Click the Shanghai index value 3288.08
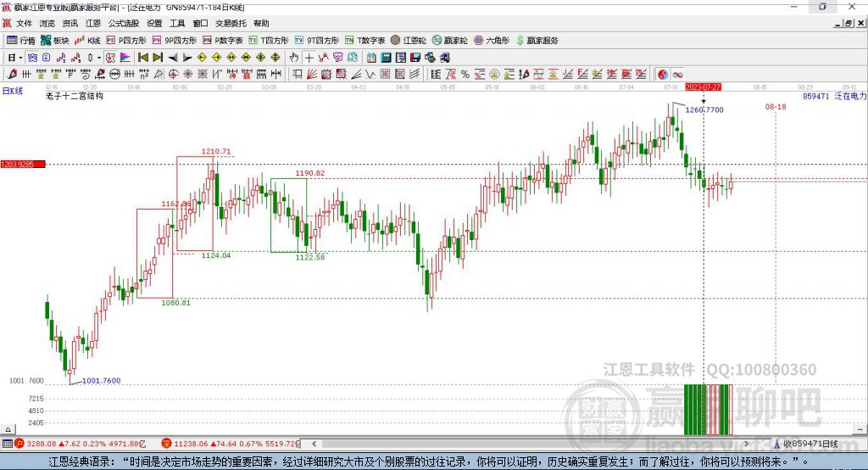868x470 pixels. click(x=42, y=444)
